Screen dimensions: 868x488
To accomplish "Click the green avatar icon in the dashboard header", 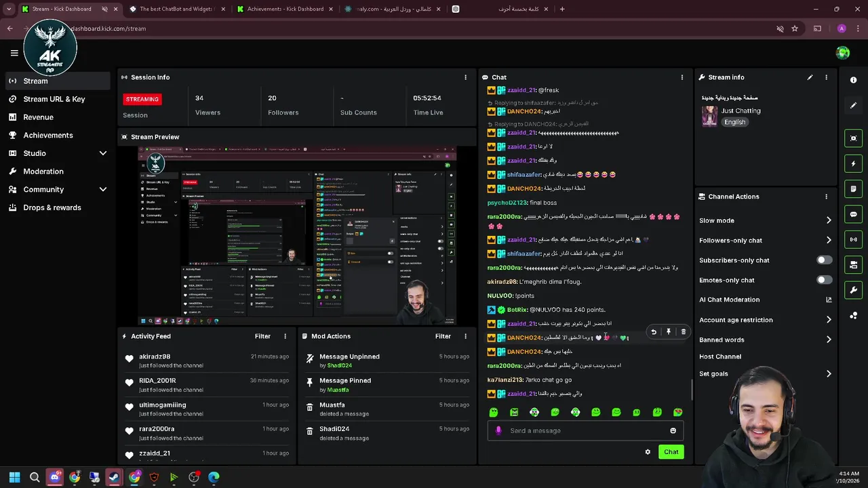I will [x=843, y=53].
